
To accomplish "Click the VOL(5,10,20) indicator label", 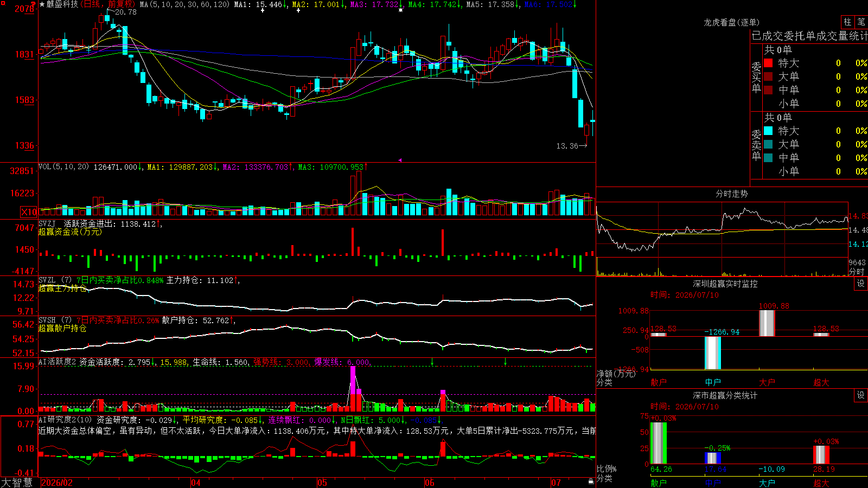I will pyautogui.click(x=63, y=166).
